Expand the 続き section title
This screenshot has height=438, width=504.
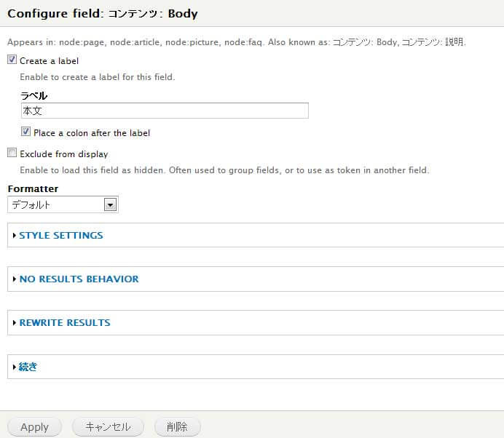[28, 367]
